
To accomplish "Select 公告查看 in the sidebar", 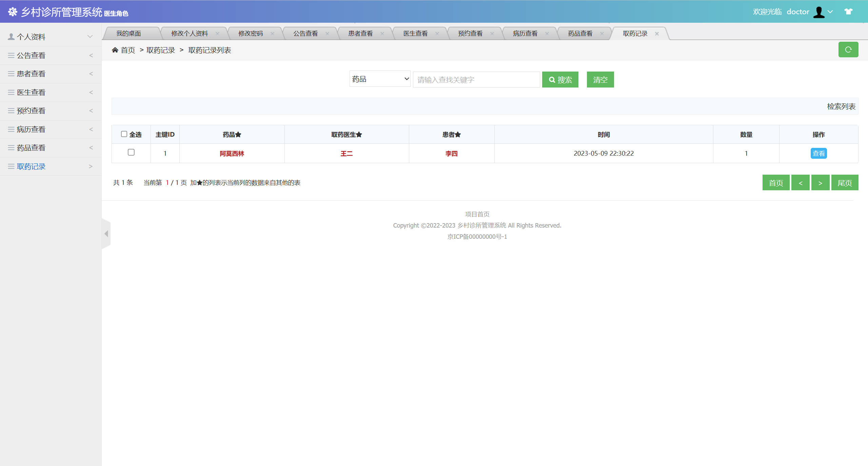I will [31, 55].
